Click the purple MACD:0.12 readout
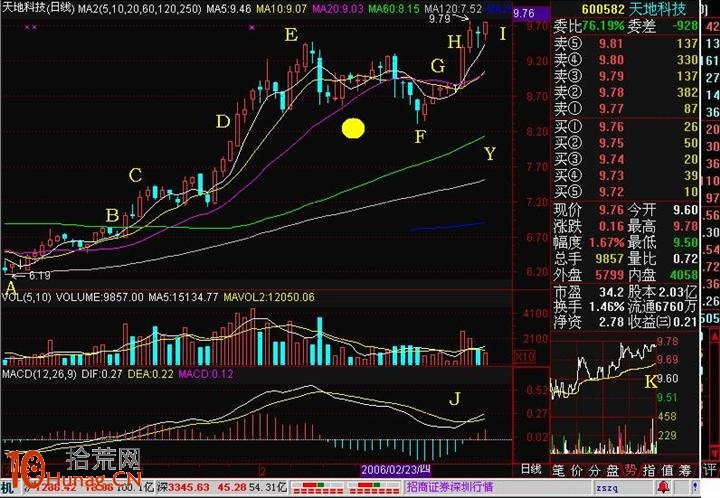 pyautogui.click(x=206, y=375)
